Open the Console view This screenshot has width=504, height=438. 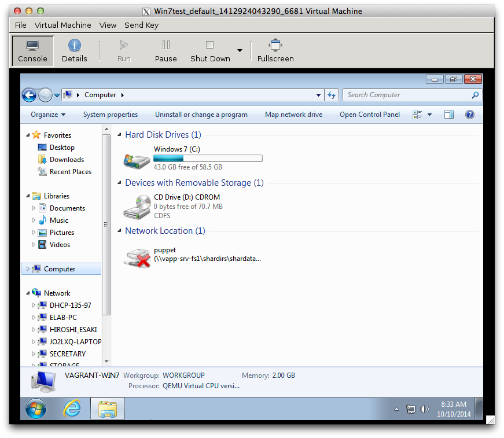(32, 51)
